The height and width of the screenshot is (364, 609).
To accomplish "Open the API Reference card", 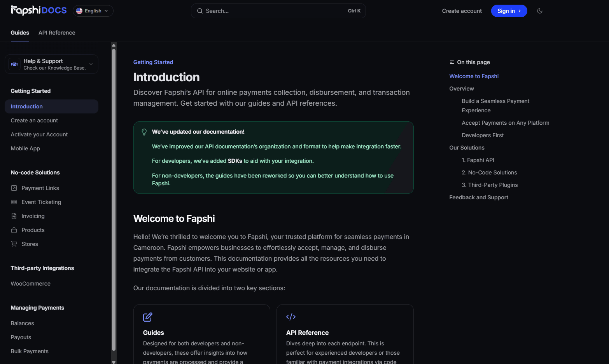I will tap(345, 334).
